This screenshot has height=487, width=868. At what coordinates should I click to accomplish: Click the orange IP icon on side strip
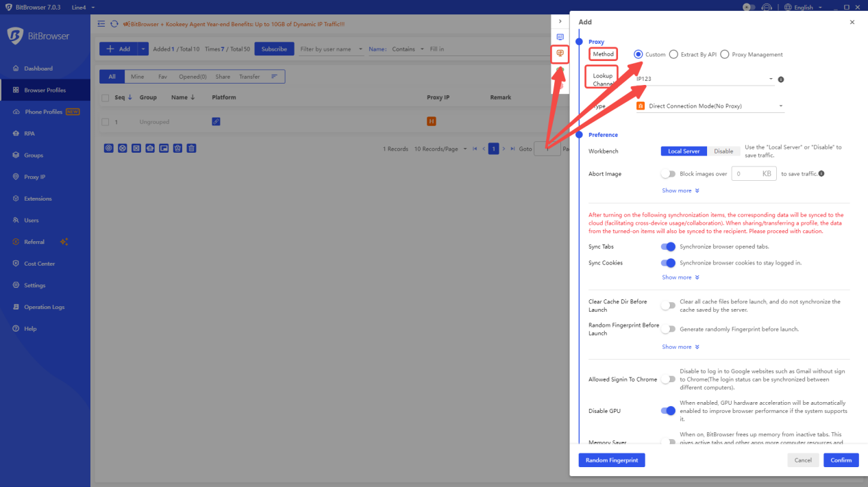pyautogui.click(x=560, y=53)
